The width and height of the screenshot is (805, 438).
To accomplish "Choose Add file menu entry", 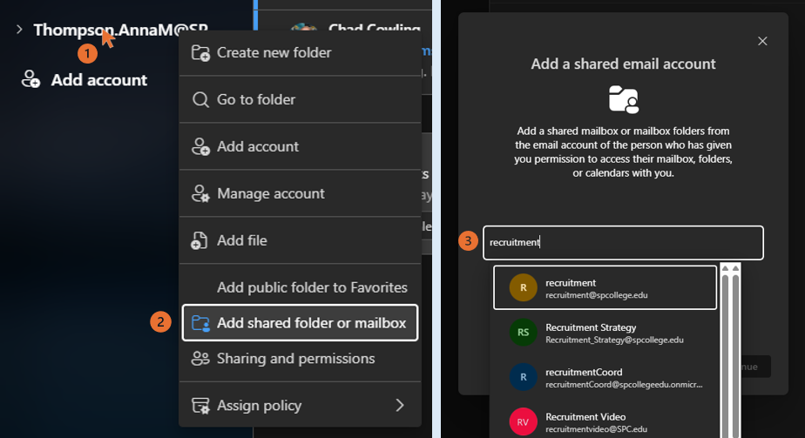I will (x=300, y=240).
